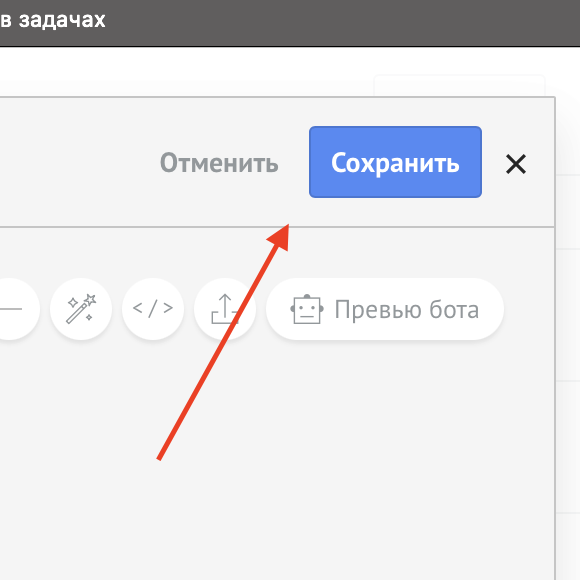Click the white text on the blue Сохранить button

[395, 163]
